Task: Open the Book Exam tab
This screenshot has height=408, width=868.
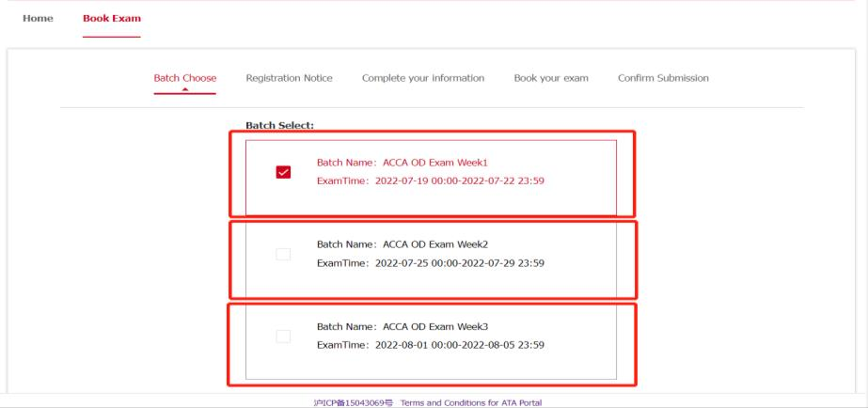Action: (x=111, y=19)
